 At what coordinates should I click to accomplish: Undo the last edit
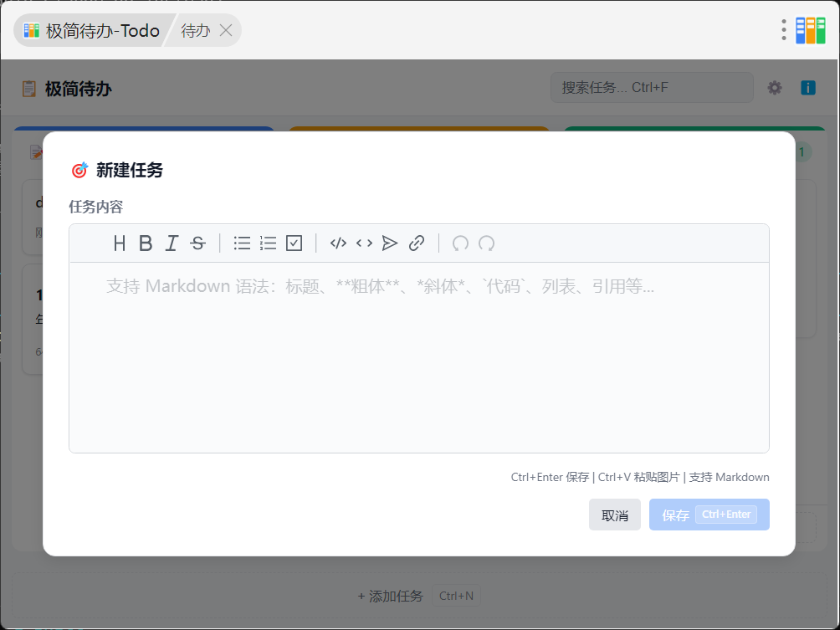point(460,243)
